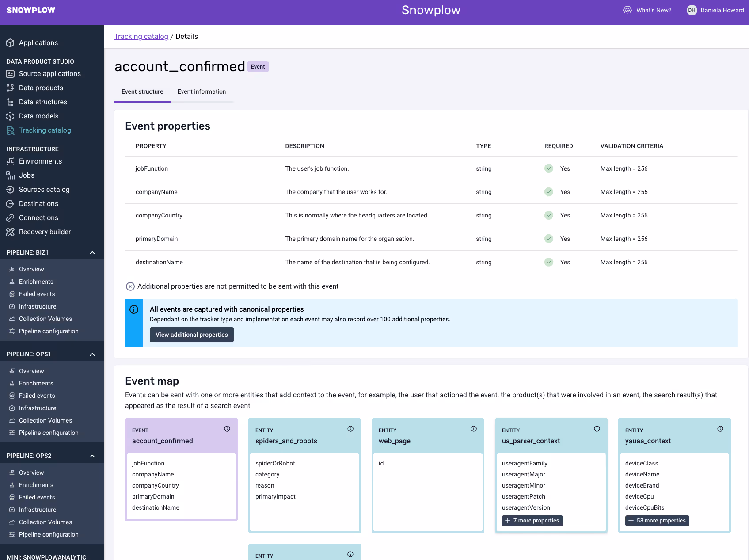This screenshot has height=560, width=749.
Task: Open BIZ1 Overview page
Action: 31,269
